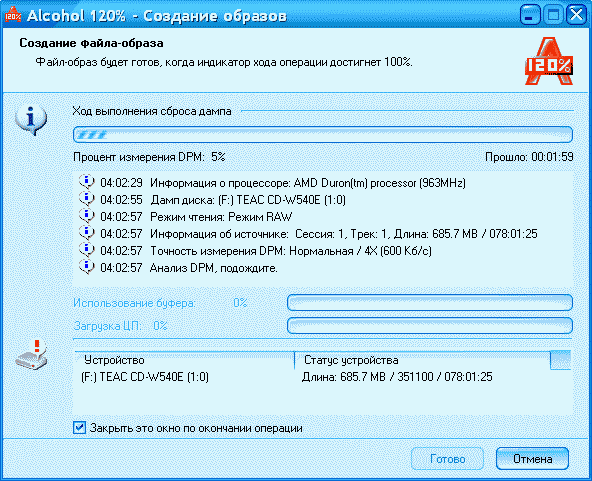
Task: Click the drive warning icon with exclamation mark
Action: (32, 355)
